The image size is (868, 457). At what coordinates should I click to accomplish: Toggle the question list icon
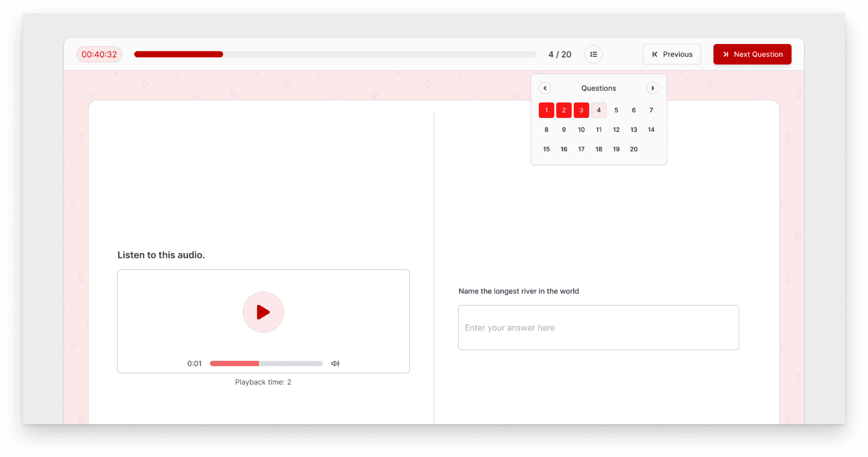(593, 54)
